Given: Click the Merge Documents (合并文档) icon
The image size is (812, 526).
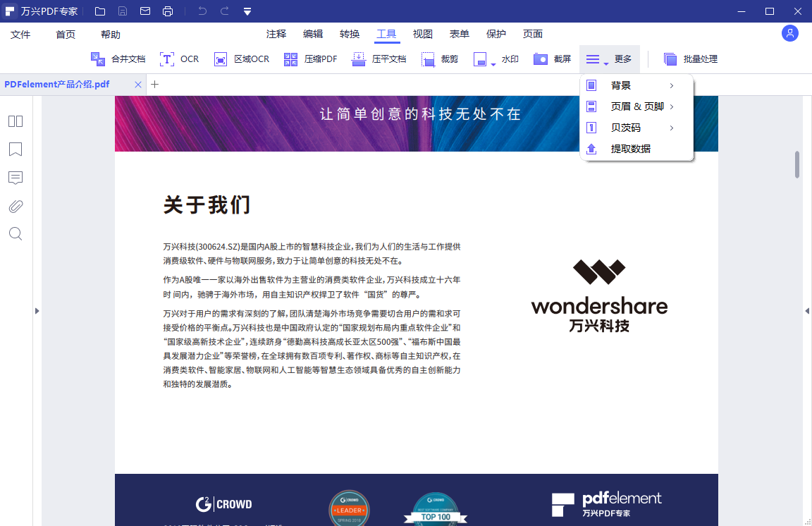Looking at the screenshot, I should pyautogui.click(x=98, y=59).
